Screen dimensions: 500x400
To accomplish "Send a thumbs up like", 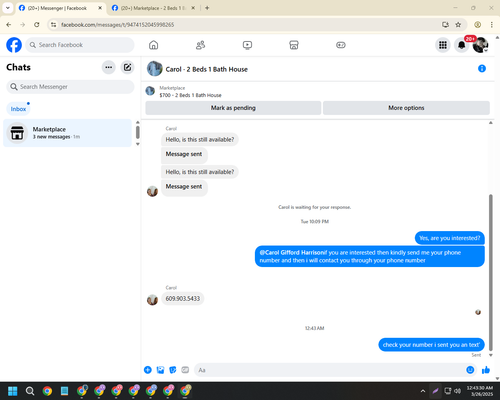I will [486, 370].
